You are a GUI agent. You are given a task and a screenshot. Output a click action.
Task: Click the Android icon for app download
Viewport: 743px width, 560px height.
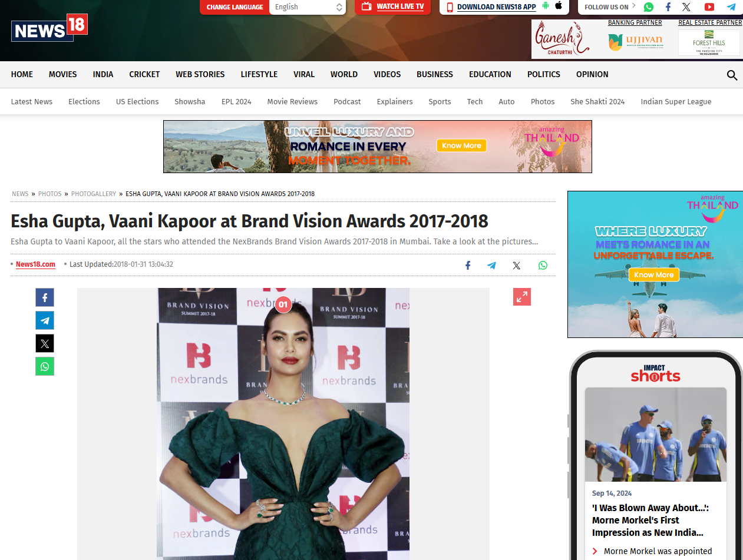click(x=546, y=6)
